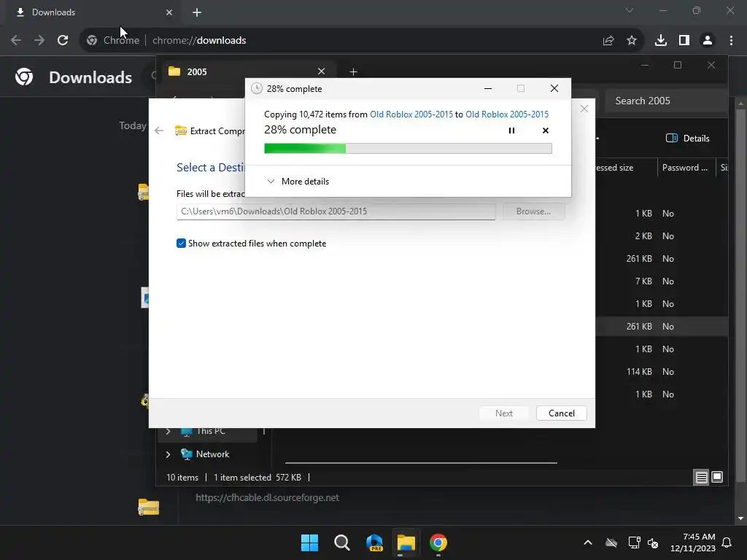This screenshot has height=560, width=747.
Task: Click the Chrome logo on Downloads page
Action: (x=24, y=77)
